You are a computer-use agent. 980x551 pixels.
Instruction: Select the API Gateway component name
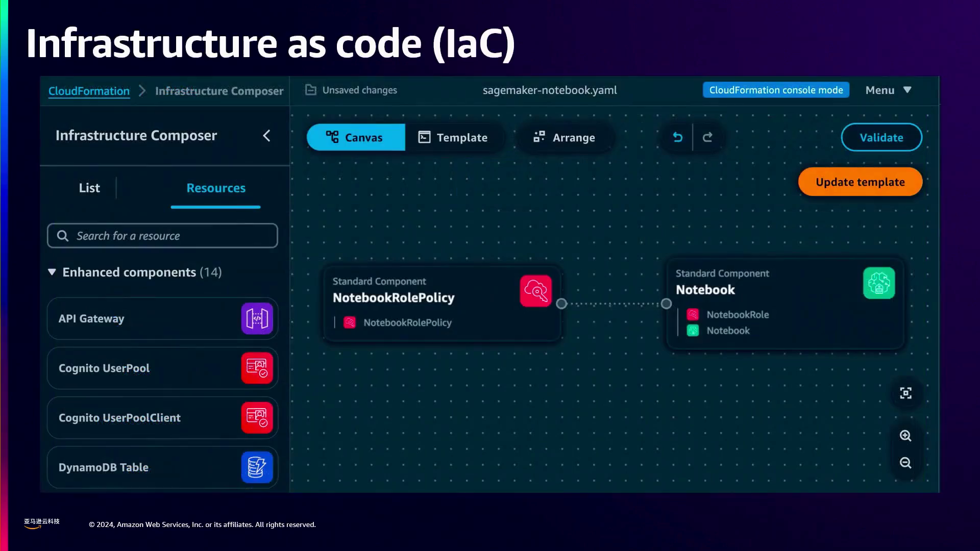[x=91, y=319]
